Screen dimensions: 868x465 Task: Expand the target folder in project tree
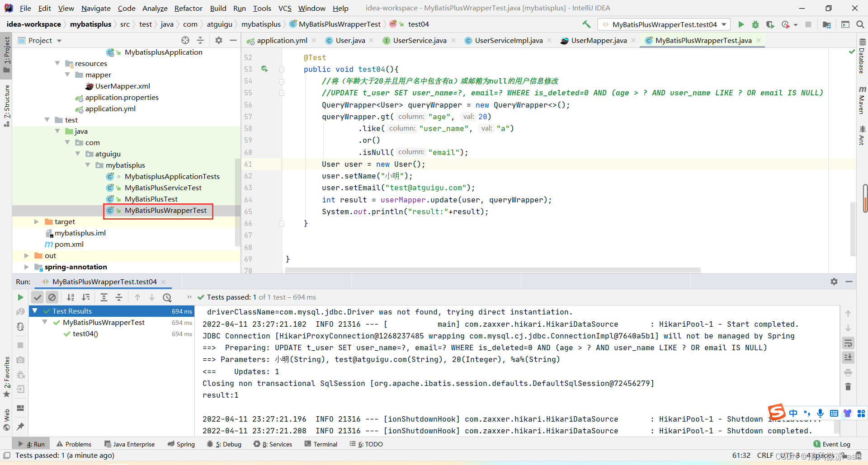pos(37,222)
